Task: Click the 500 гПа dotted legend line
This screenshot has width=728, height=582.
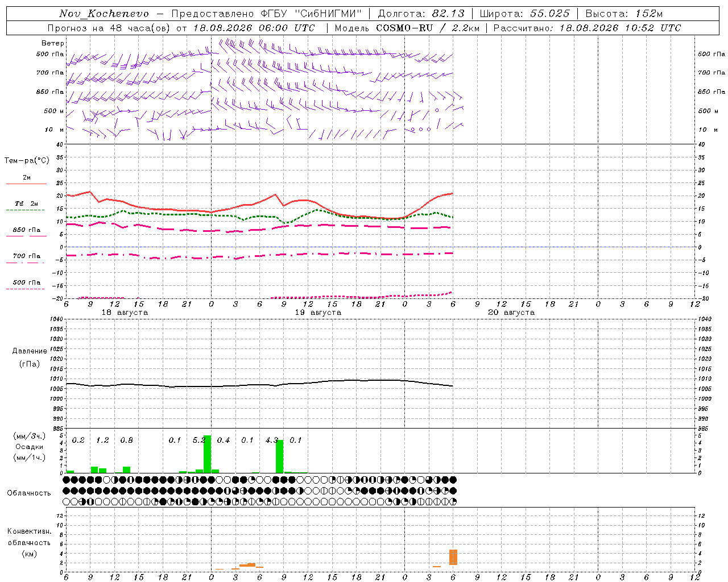Action: point(26,289)
